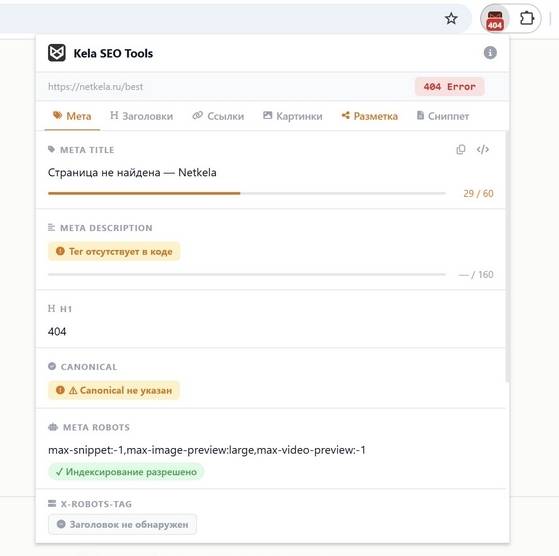The image size is (559, 556).
Task: Click the Kela SEO Tools fox logo
Action: pos(57,53)
